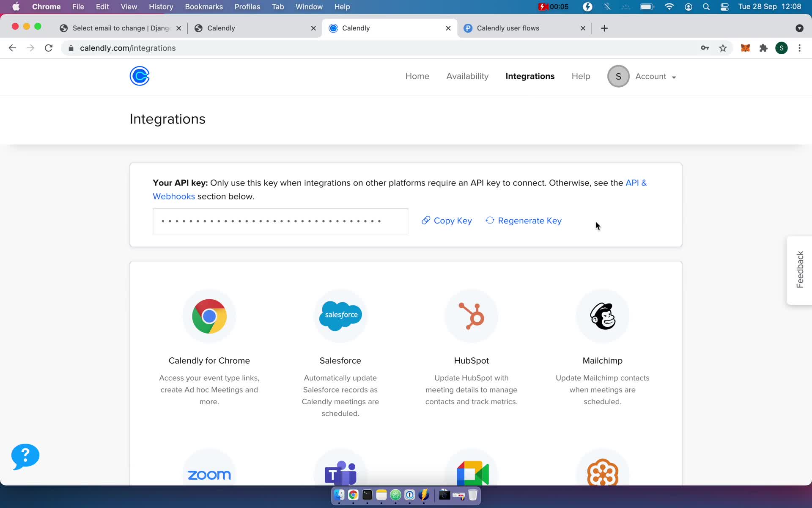Click the HubSpot integration icon
The width and height of the screenshot is (812, 508).
point(471,315)
